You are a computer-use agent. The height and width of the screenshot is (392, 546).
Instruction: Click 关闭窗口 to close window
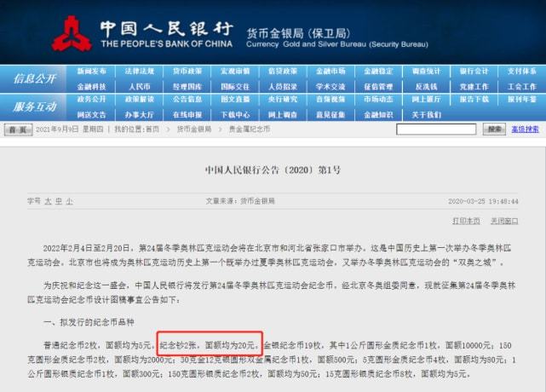(x=504, y=221)
